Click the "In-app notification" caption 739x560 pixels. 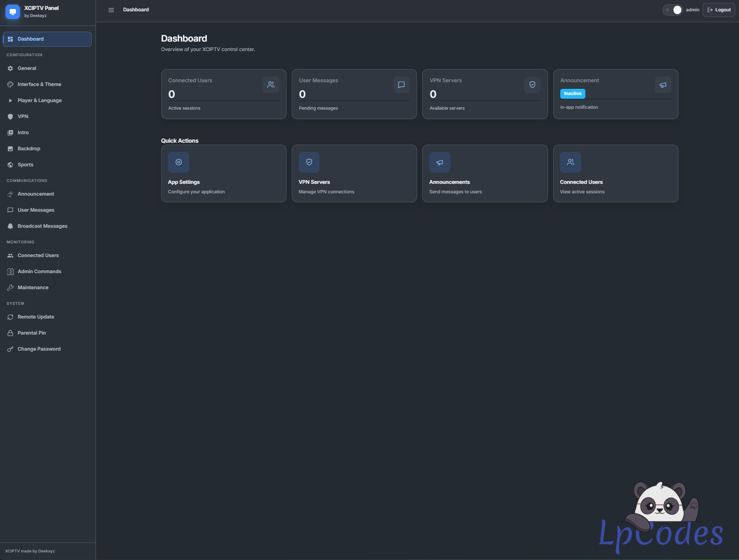579,107
